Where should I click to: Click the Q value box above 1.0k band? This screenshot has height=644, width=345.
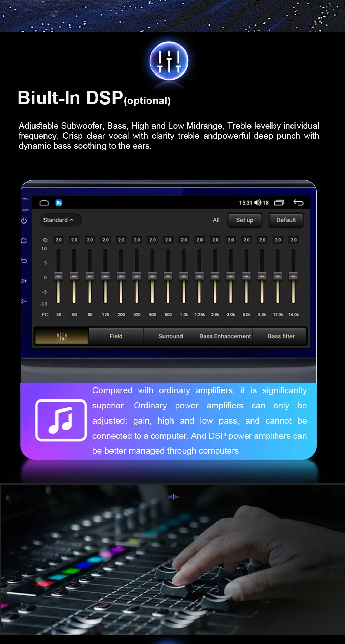[x=184, y=240]
